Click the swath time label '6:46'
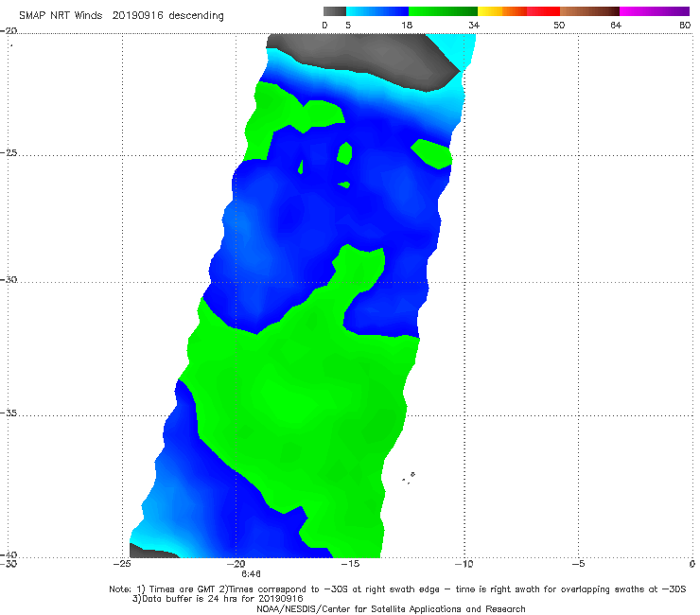This screenshot has width=700, height=615. [x=251, y=574]
